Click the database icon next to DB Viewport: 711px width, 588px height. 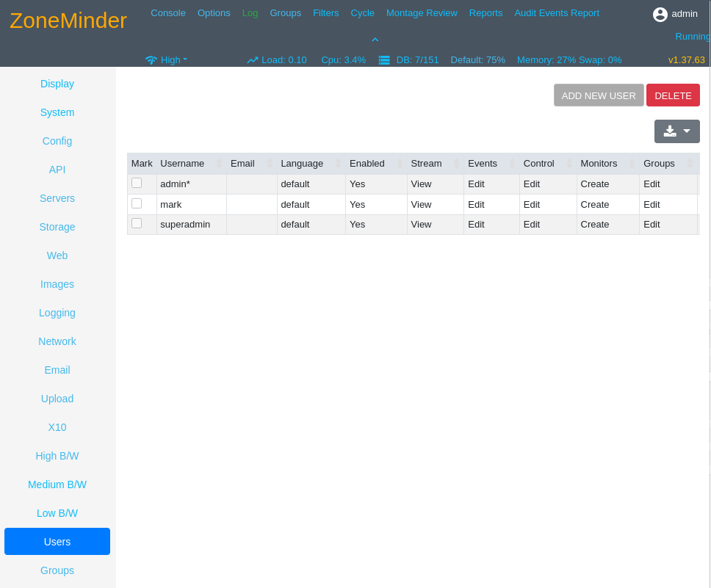tap(384, 60)
